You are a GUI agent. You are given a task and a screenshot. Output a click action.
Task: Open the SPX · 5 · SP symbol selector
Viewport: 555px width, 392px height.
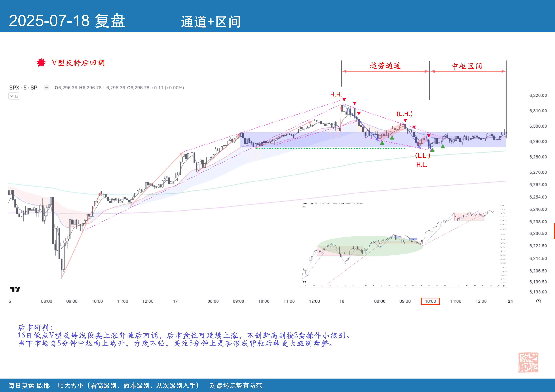tap(23, 88)
